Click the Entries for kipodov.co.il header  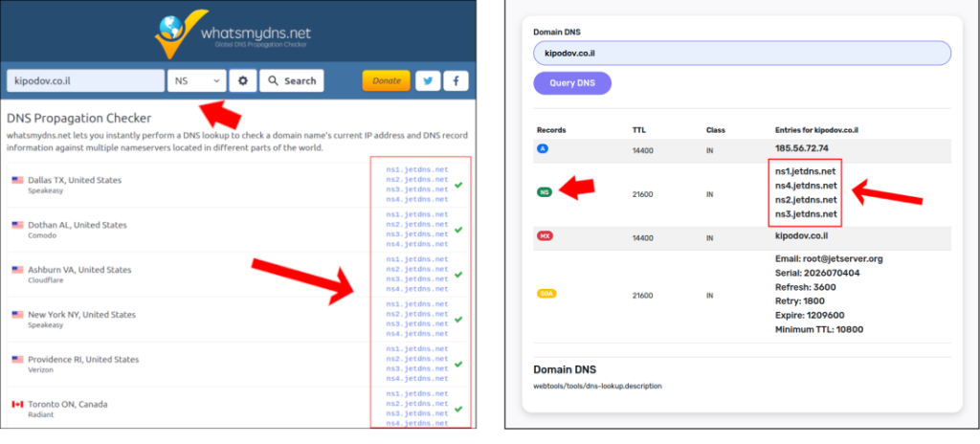point(817,131)
